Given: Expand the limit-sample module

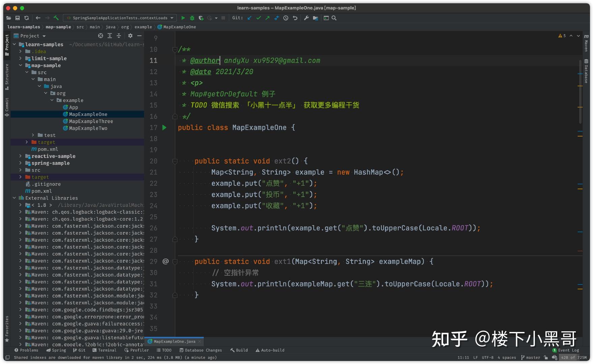Looking at the screenshot, I should [x=21, y=58].
